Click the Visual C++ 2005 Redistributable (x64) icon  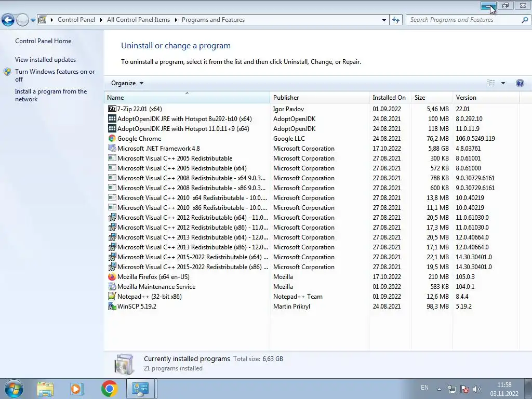click(x=112, y=168)
